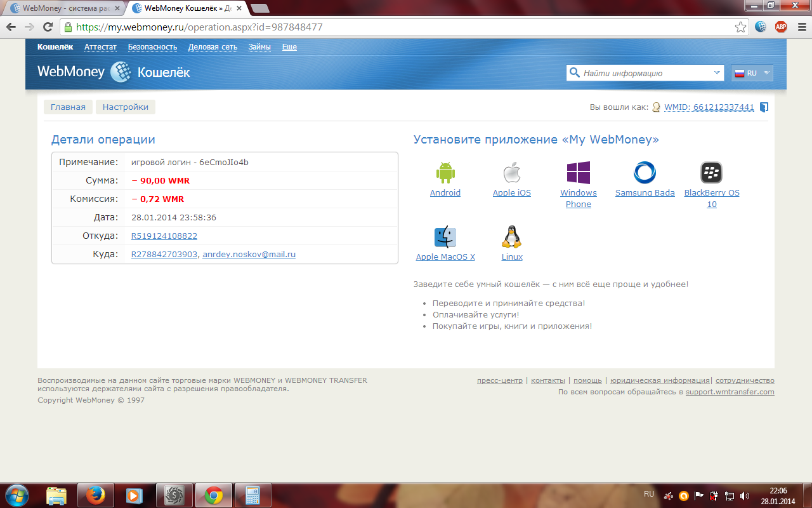Open the source wallet R519124108822 link
This screenshot has height=508, width=812.
164,236
